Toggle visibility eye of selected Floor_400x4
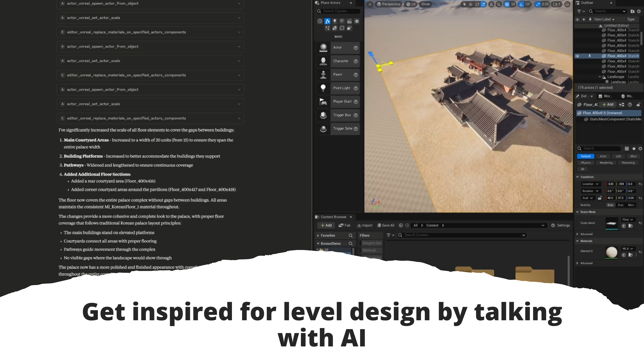The image size is (644, 362). click(577, 56)
